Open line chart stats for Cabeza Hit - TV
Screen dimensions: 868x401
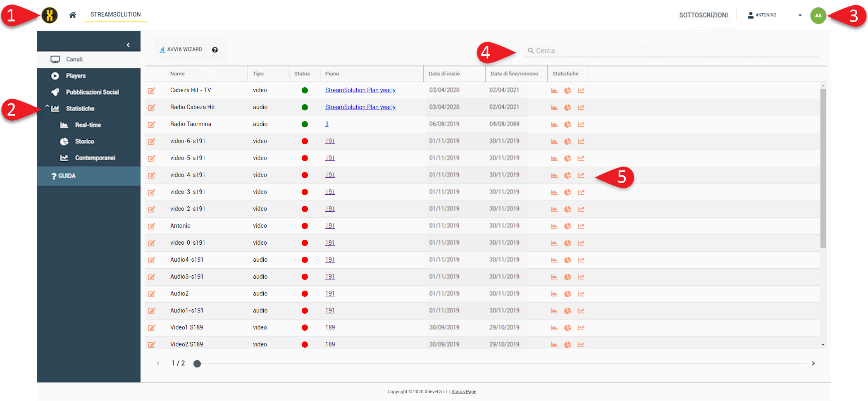pyautogui.click(x=581, y=91)
